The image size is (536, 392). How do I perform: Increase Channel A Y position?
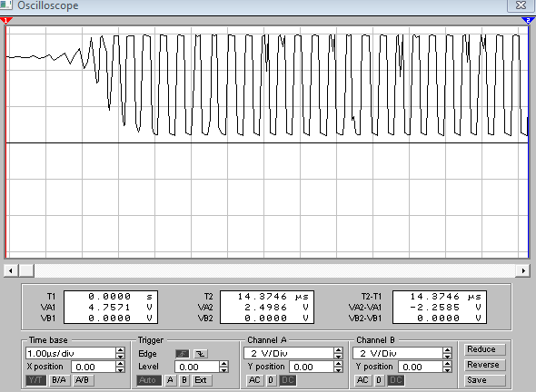click(x=339, y=364)
